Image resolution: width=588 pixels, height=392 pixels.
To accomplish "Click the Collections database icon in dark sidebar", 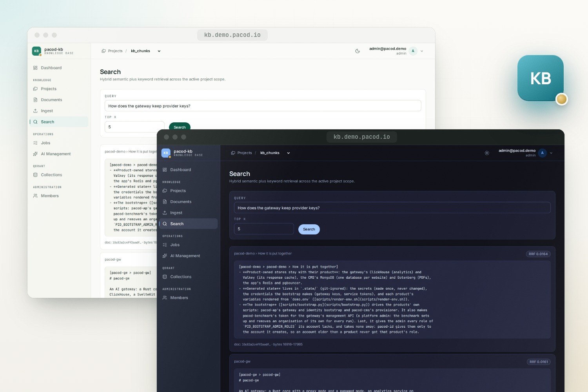I will (165, 277).
